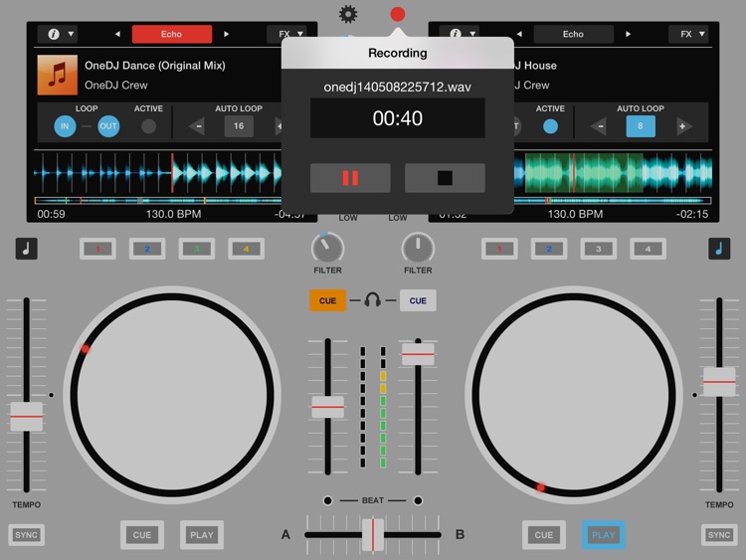Click the left deck jog wheel

coord(172,395)
